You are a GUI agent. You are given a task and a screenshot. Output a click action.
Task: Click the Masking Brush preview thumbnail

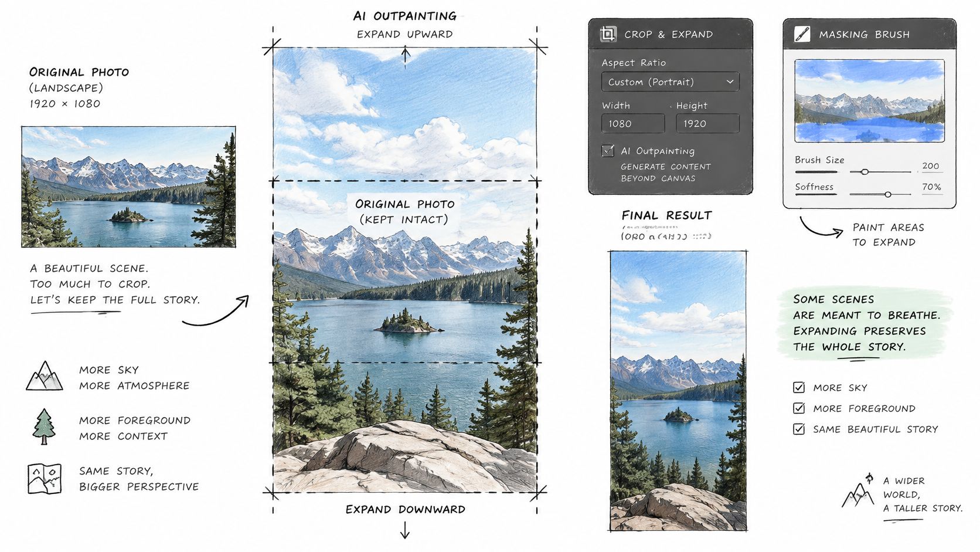(x=870, y=101)
